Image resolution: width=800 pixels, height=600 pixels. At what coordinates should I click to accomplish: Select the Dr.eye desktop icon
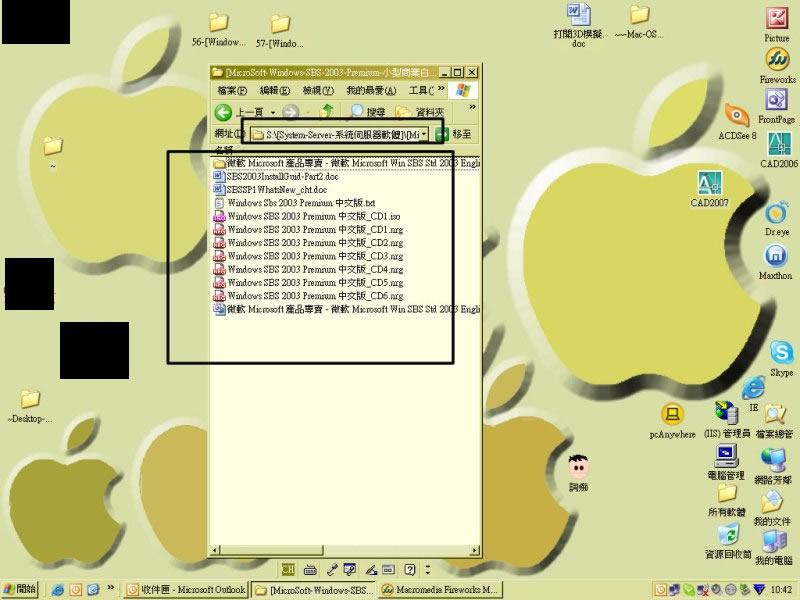(777, 219)
